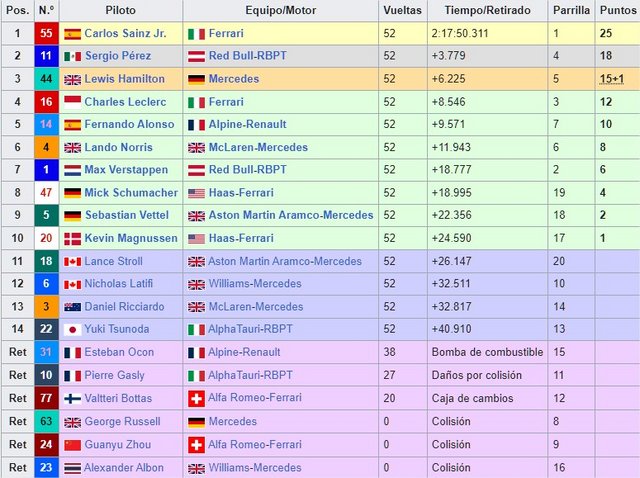Open the Charles Leclerc driver link
This screenshot has width=640, height=478.
pos(125,102)
